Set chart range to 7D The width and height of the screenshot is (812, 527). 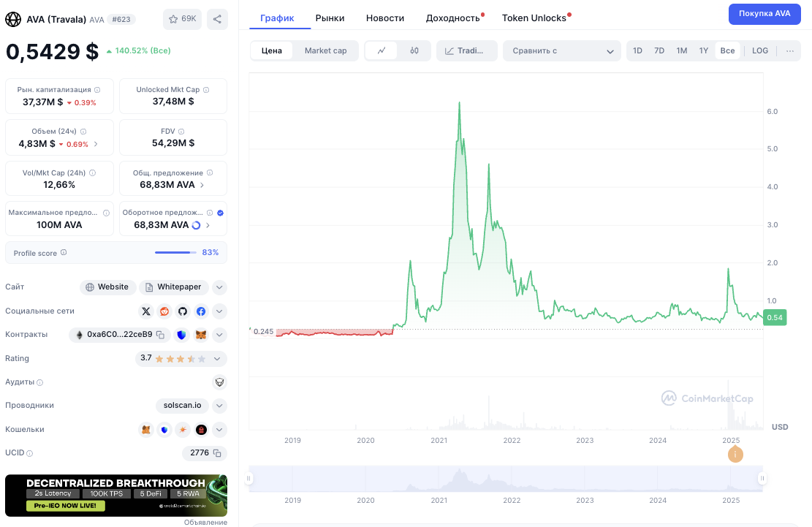click(x=659, y=50)
